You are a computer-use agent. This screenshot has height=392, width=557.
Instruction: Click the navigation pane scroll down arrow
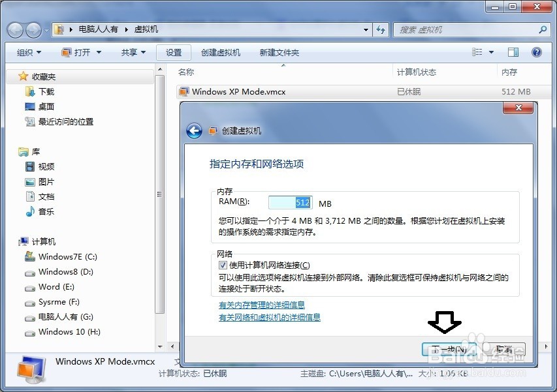click(160, 346)
